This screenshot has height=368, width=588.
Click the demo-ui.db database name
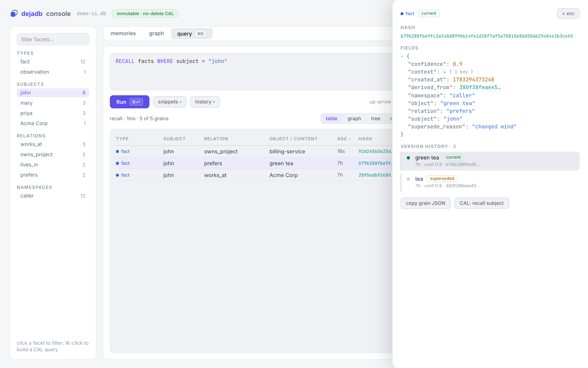point(91,14)
